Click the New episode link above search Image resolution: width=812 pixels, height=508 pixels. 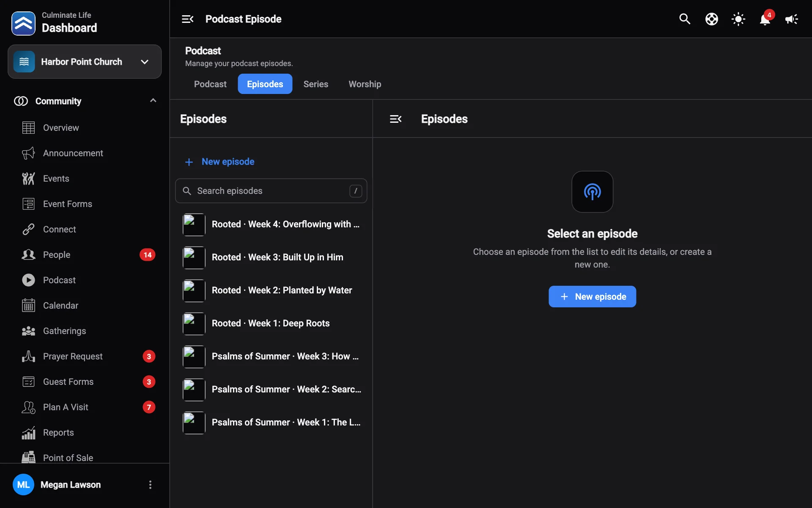point(219,162)
